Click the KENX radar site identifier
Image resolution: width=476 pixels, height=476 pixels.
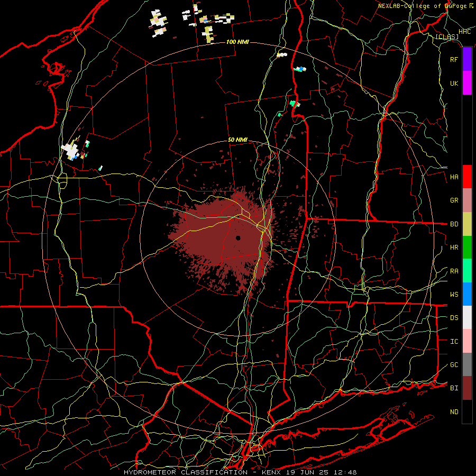point(272,472)
